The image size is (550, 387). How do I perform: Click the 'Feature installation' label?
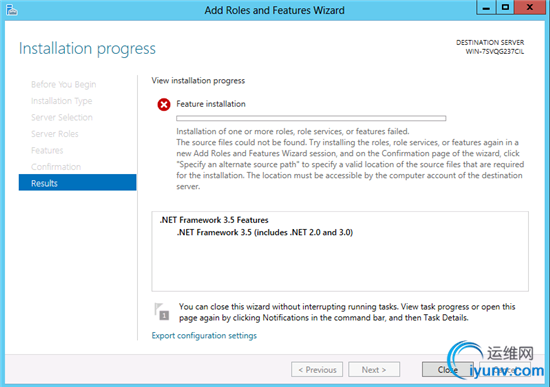coord(211,104)
